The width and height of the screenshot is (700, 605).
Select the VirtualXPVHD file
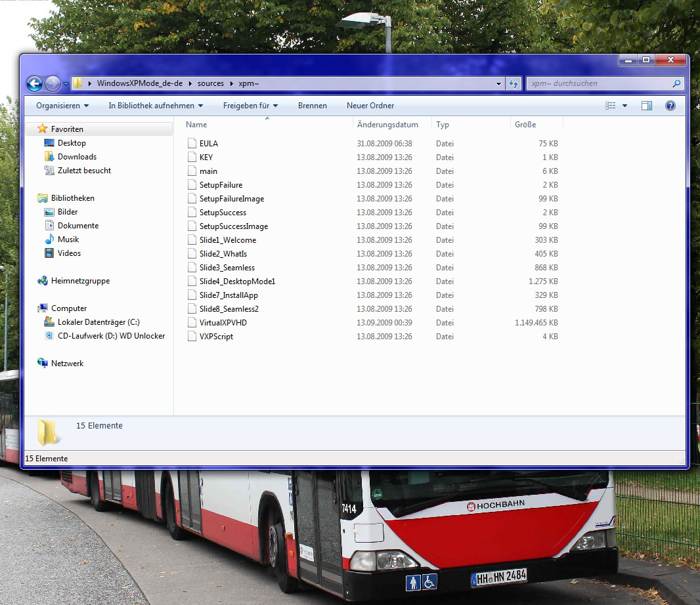223,323
